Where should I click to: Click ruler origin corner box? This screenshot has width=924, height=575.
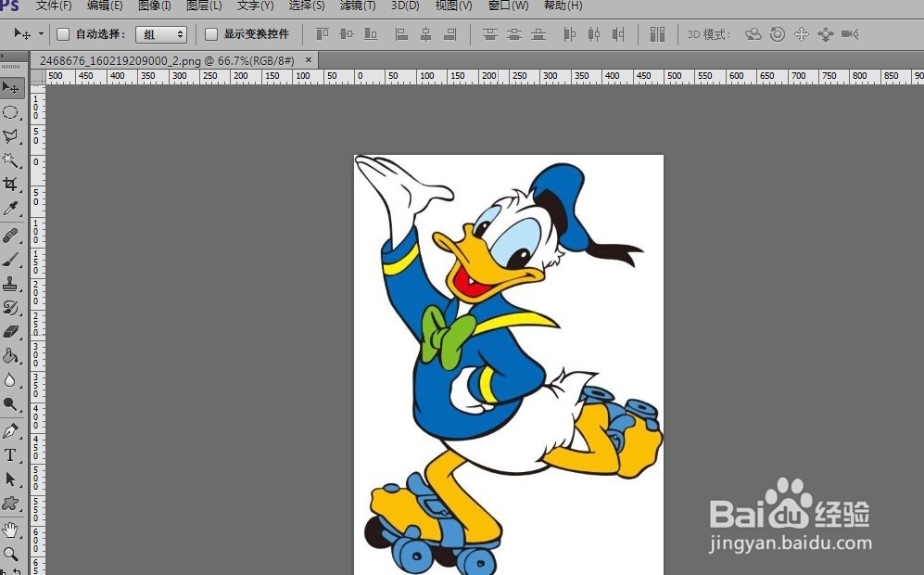tap(38, 77)
